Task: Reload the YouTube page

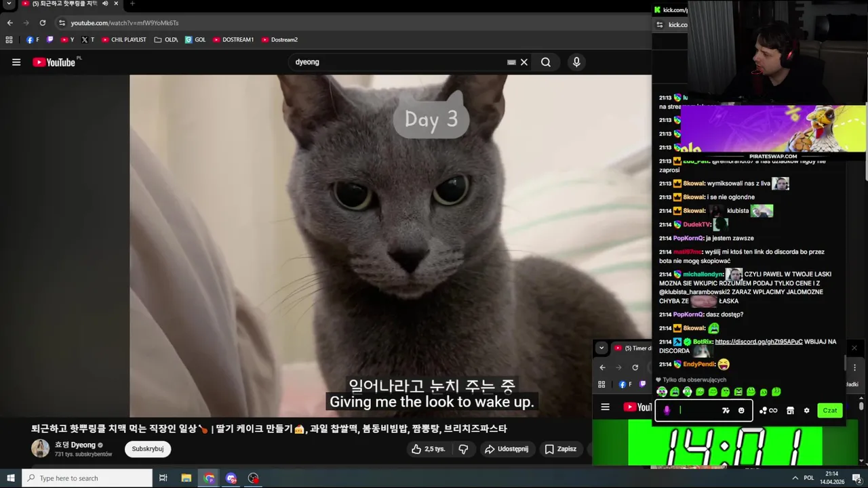Action: pos(42,23)
